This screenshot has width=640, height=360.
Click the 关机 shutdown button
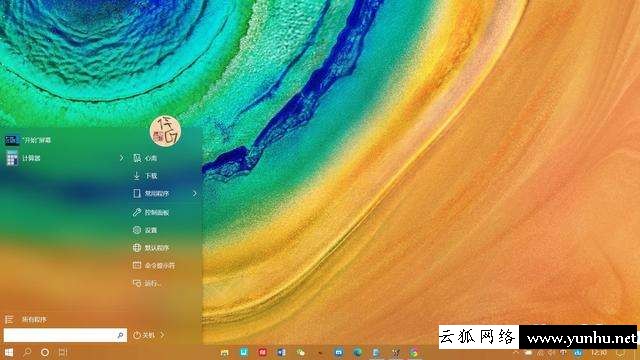click(x=144, y=335)
